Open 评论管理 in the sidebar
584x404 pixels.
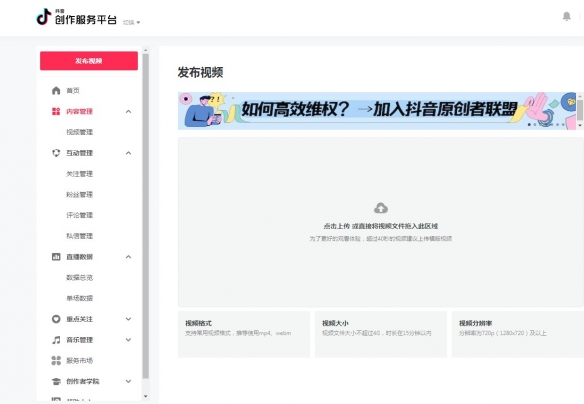pos(79,215)
